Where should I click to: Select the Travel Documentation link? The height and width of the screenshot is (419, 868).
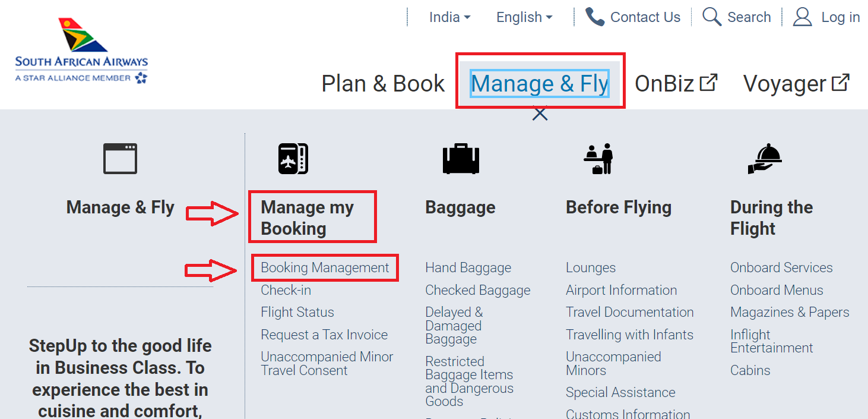point(630,312)
